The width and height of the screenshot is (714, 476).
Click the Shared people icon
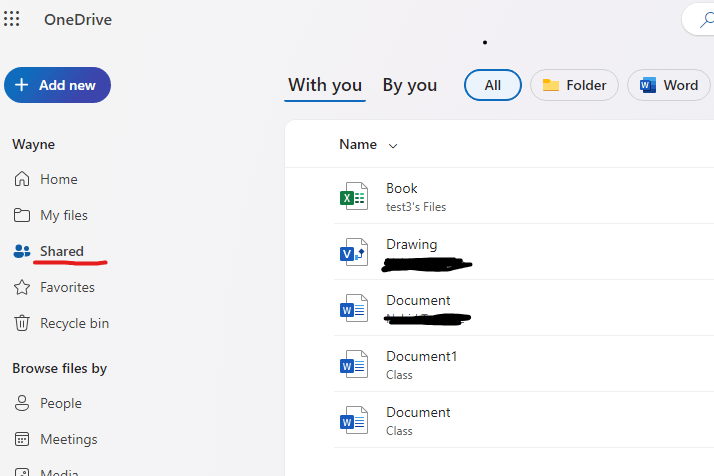coord(22,251)
